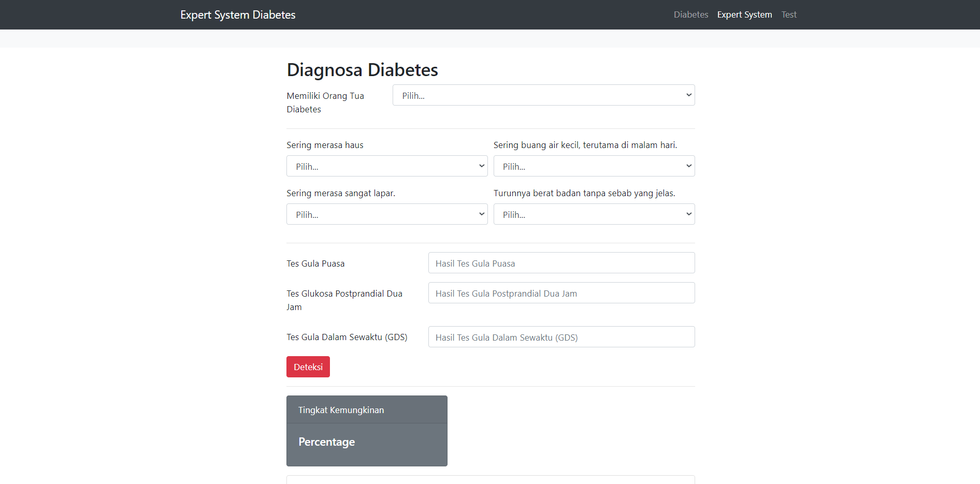Go to the Diabetes nav item
The width and height of the screenshot is (980, 484).
click(x=690, y=14)
